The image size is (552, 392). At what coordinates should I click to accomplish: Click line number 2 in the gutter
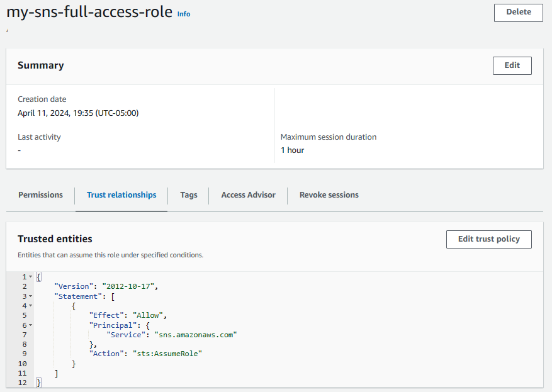coord(25,286)
